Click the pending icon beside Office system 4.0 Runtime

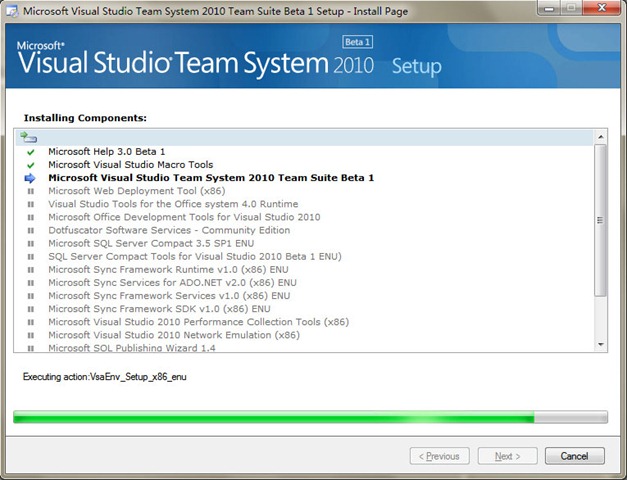click(30, 204)
